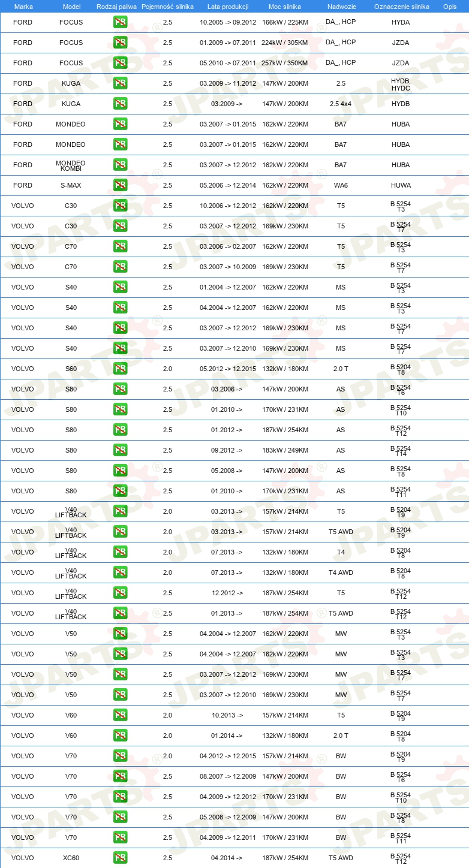Click the production date 01.2014 ->
This screenshot has width=469, height=868.
click(227, 736)
